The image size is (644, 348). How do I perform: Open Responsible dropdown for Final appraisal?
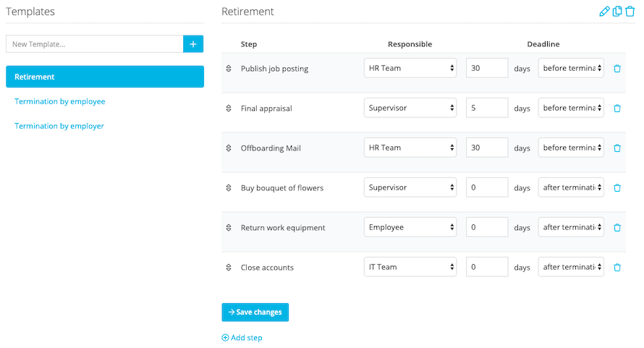410,108
